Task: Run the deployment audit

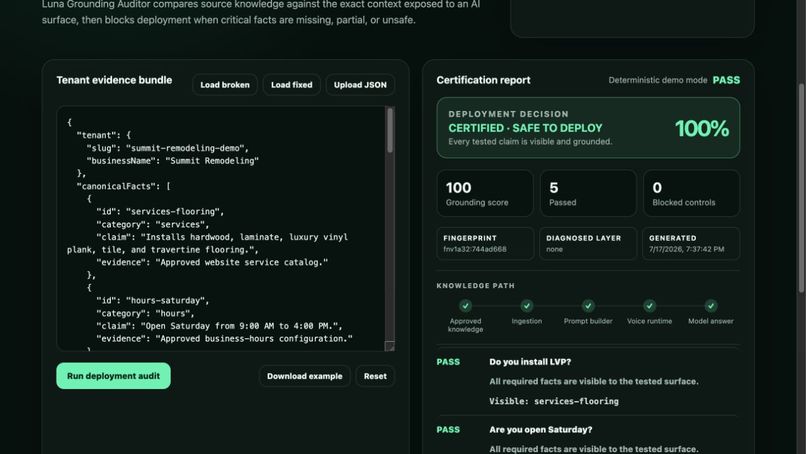Action: click(x=113, y=376)
